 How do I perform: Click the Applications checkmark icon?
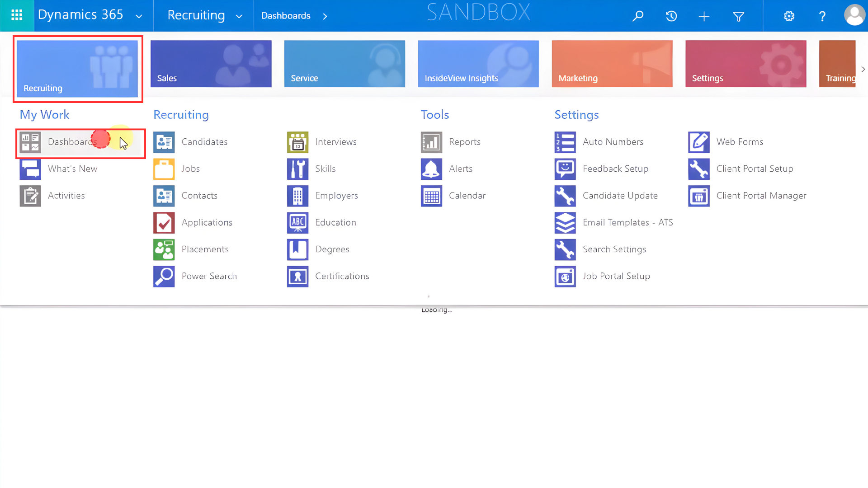pyautogui.click(x=164, y=223)
